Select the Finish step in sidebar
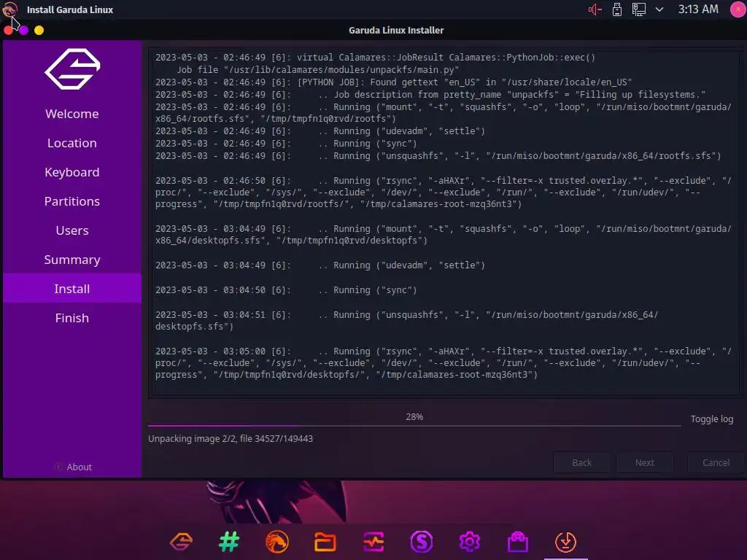Screen dimensions: 747x560 [x=72, y=318]
